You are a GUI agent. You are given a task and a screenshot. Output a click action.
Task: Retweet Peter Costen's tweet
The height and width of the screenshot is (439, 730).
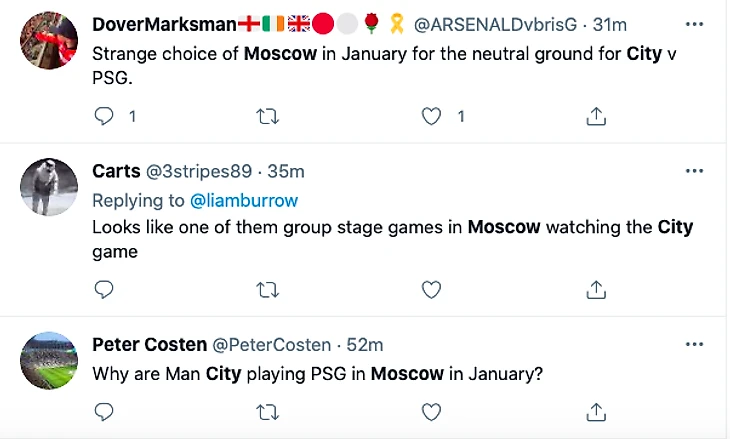click(267, 412)
